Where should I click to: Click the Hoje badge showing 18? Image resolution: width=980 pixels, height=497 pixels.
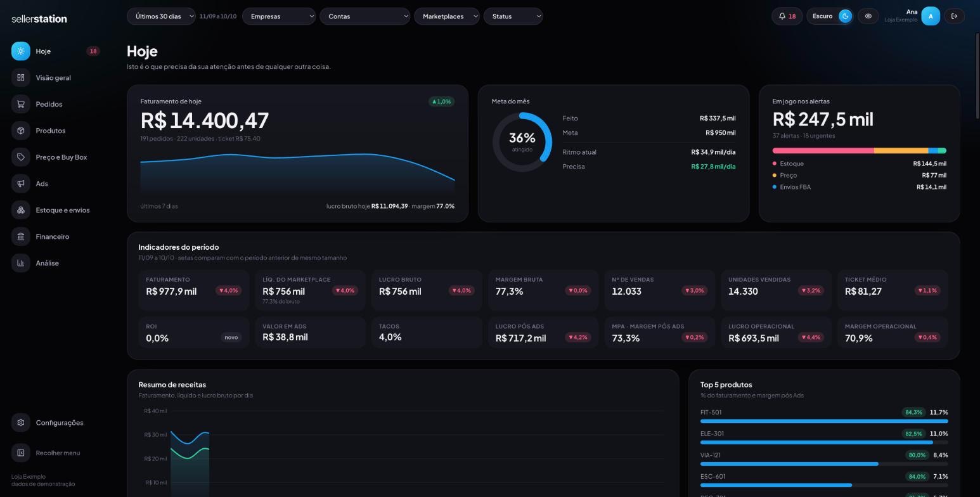coord(93,51)
